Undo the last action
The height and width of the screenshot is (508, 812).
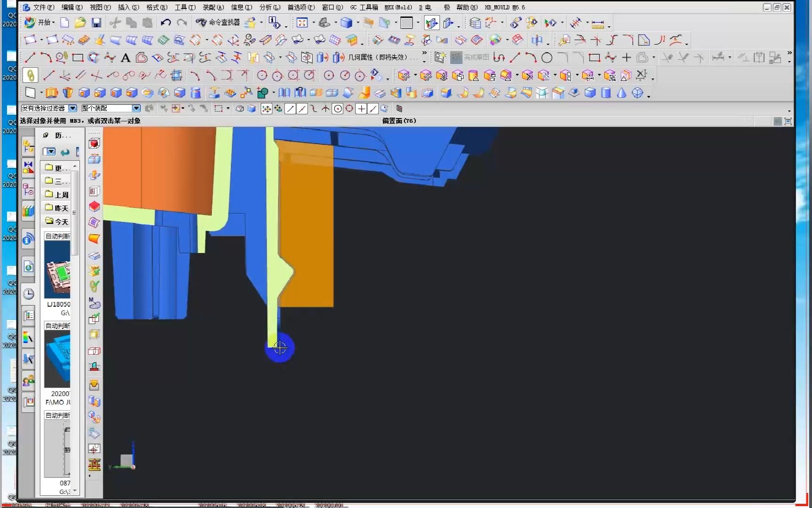click(x=165, y=22)
